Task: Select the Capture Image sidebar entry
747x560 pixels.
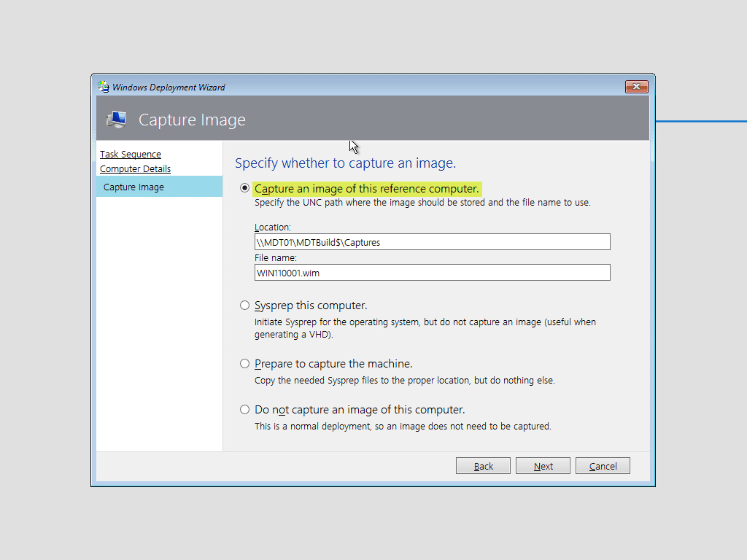Action: click(x=133, y=187)
